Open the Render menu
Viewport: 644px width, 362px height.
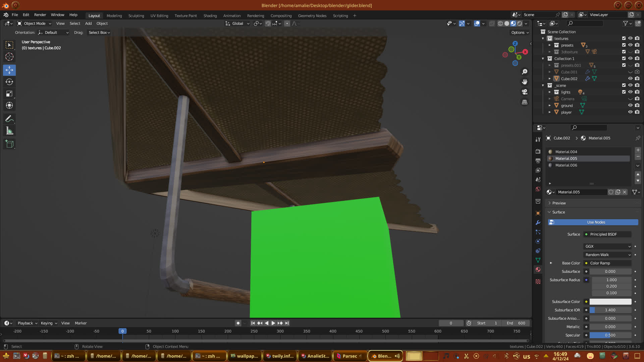pos(40,15)
